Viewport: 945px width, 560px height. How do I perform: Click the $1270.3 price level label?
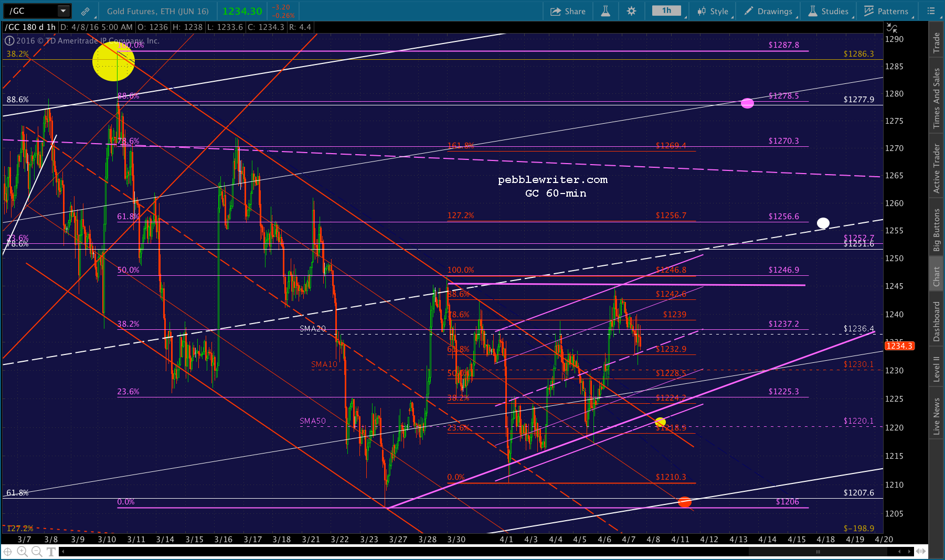point(783,141)
